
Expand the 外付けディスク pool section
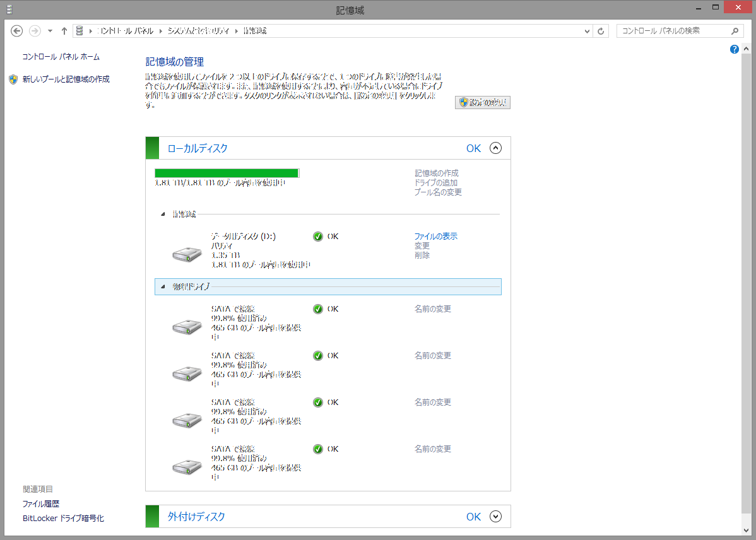[x=495, y=517]
